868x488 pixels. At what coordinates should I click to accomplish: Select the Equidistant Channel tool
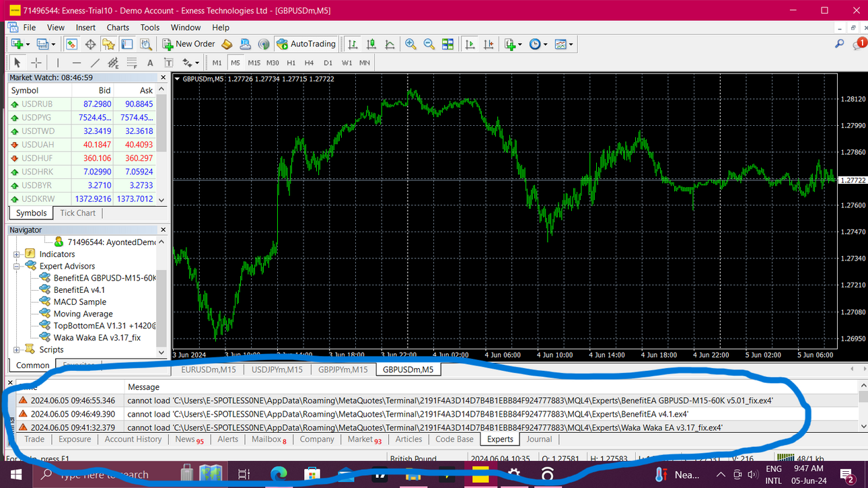click(x=113, y=63)
